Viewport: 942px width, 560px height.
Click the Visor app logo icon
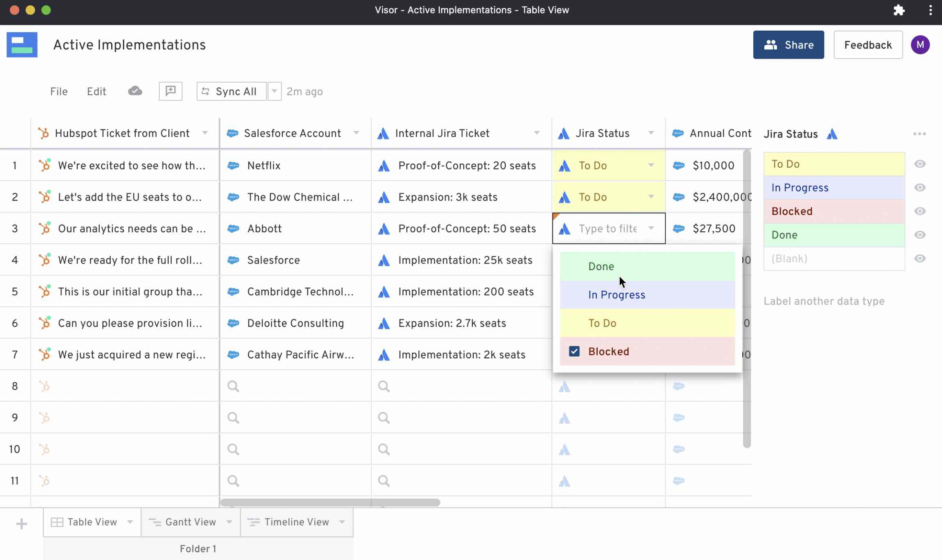click(x=22, y=44)
